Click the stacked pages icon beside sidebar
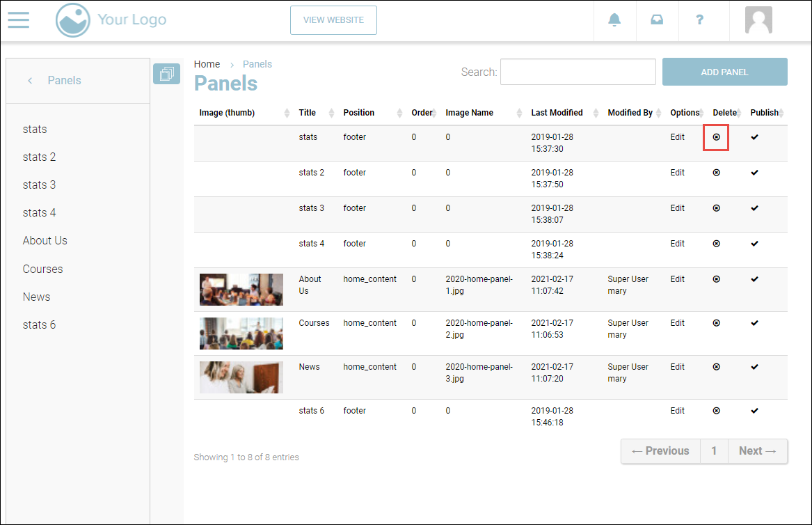 [x=166, y=73]
